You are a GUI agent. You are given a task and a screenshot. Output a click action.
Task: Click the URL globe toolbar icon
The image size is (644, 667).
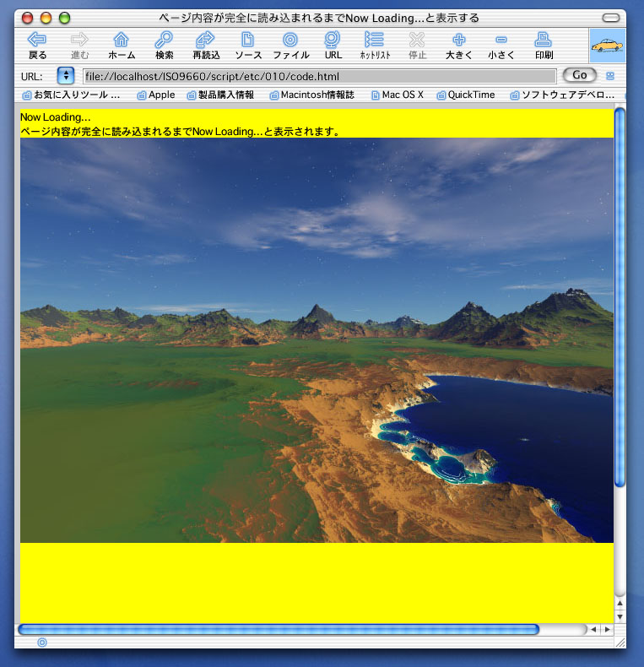pyautogui.click(x=333, y=46)
